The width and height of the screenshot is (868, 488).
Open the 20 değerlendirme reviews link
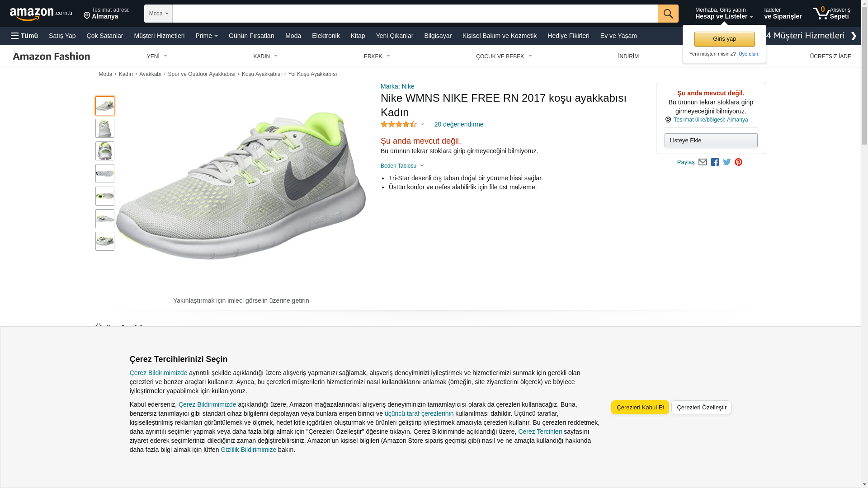pyautogui.click(x=458, y=124)
